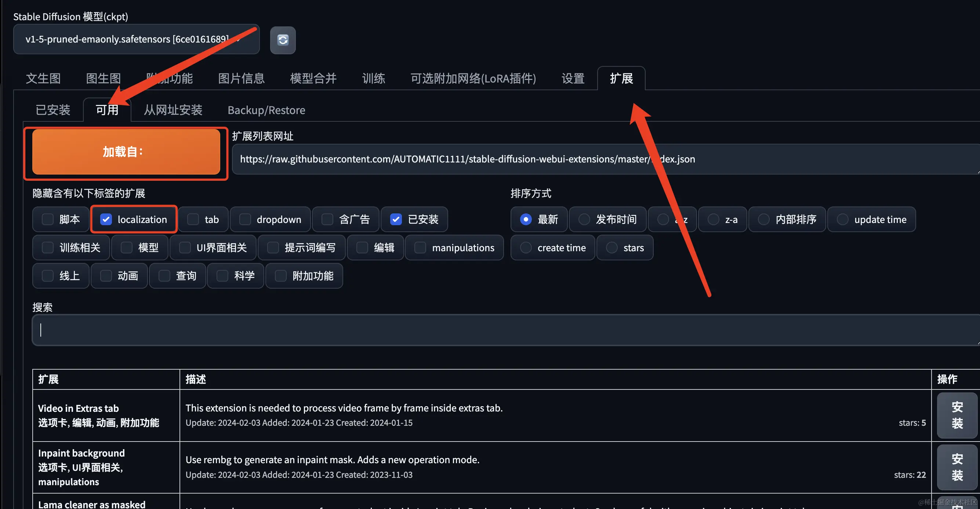Toggle the dropdown tag checkbox
The height and width of the screenshot is (509, 980).
[x=246, y=219]
